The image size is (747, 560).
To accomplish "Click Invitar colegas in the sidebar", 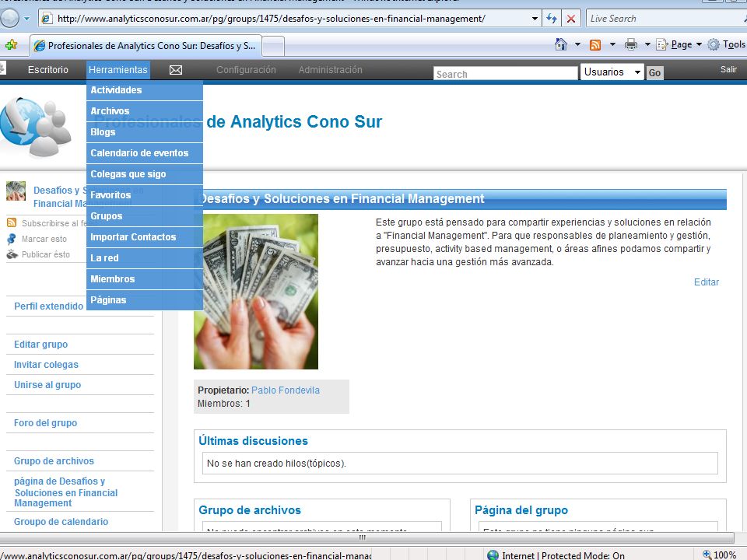I will coord(46,365).
